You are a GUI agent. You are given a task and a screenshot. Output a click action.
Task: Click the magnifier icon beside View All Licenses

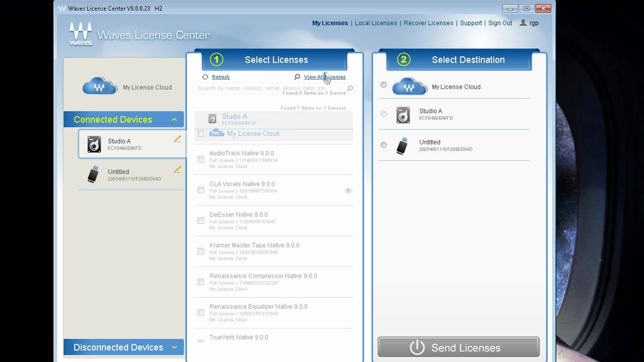(297, 77)
